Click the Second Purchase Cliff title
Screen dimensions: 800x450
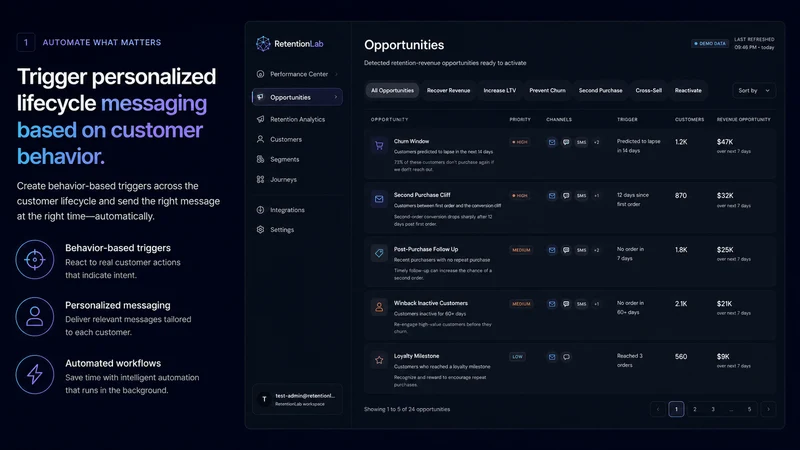pyautogui.click(x=422, y=195)
